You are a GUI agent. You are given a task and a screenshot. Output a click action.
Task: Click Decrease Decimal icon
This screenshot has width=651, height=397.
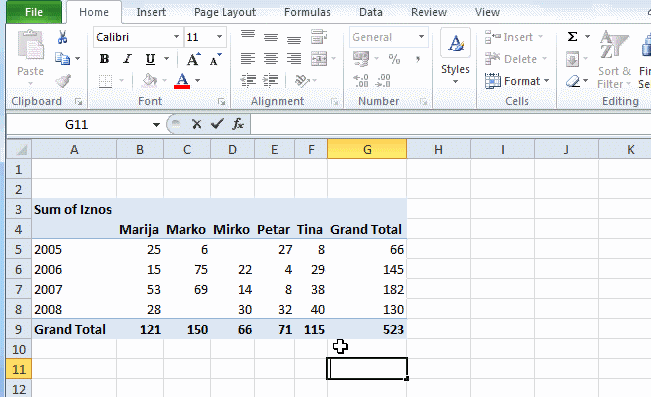(382, 81)
